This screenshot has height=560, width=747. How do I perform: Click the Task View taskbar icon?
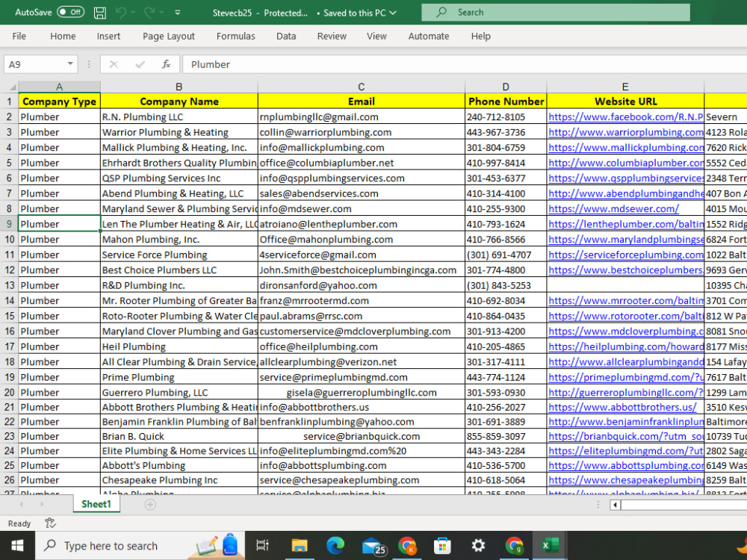[262, 546]
